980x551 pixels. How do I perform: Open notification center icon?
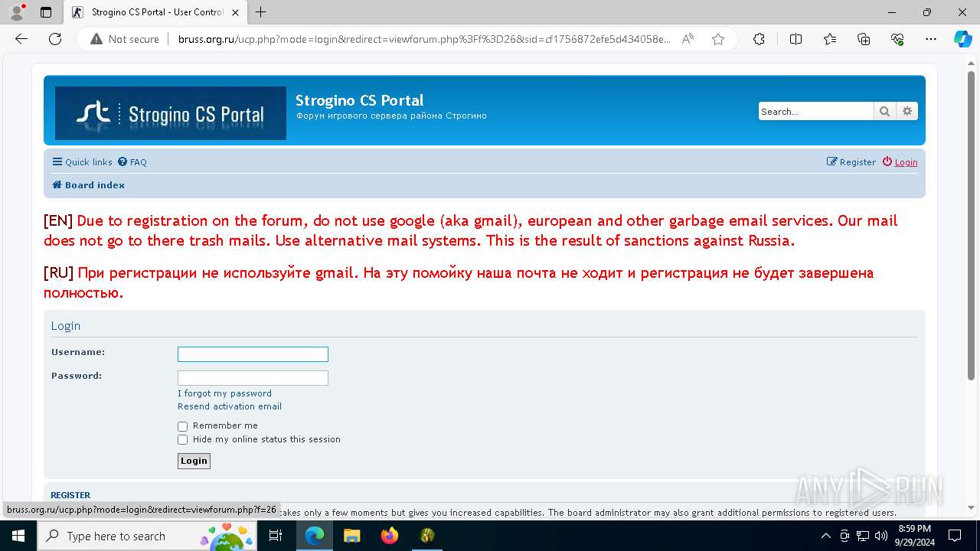pos(955,536)
